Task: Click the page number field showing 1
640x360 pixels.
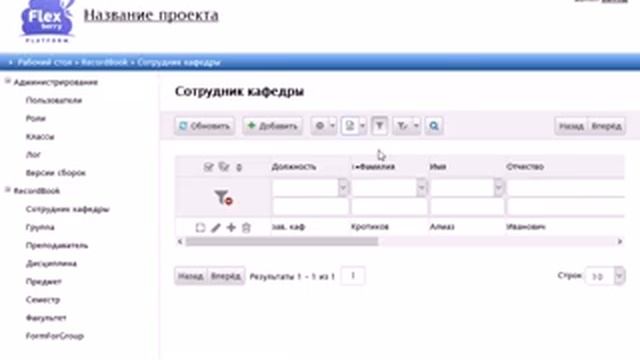Action: pyautogui.click(x=353, y=276)
